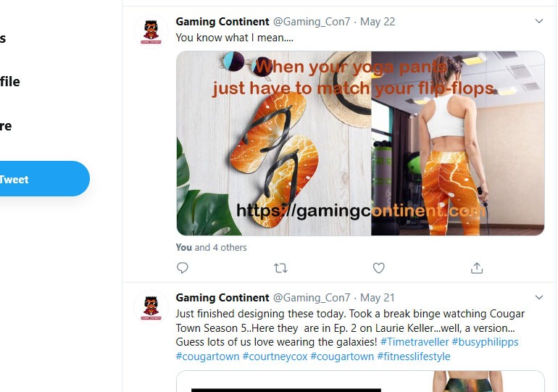Open the #fitnesslifestyle hashtag
The height and width of the screenshot is (392, 558).
click(x=414, y=356)
